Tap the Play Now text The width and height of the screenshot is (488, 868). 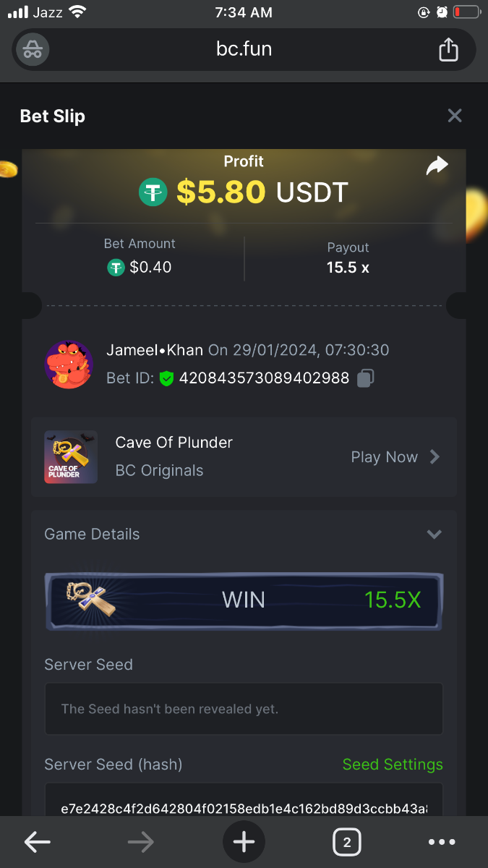385,457
